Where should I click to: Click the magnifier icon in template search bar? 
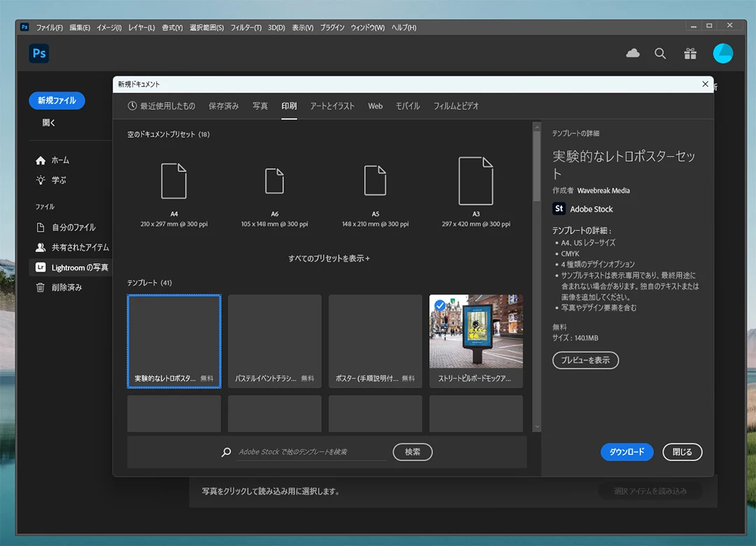pos(226,452)
